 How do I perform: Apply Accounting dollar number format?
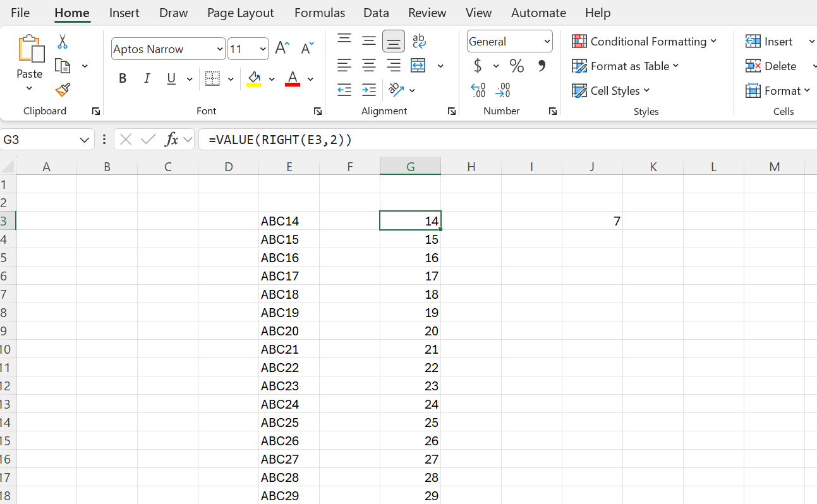pos(478,66)
